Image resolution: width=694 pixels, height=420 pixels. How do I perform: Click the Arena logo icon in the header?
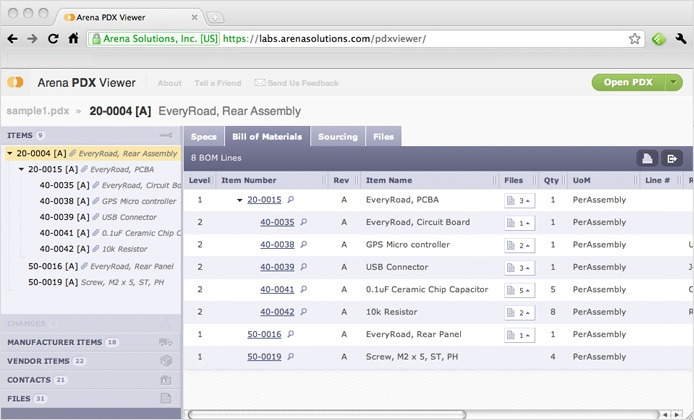15,82
